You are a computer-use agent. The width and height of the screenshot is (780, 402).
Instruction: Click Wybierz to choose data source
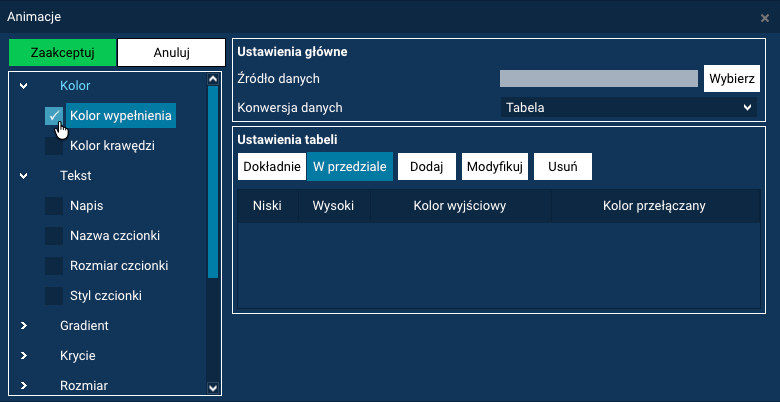pyautogui.click(x=732, y=79)
